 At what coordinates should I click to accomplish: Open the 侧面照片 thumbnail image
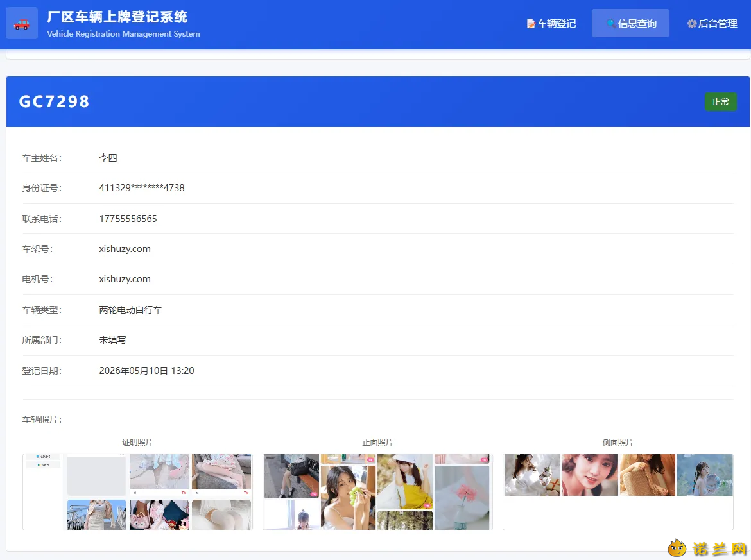[618, 492]
